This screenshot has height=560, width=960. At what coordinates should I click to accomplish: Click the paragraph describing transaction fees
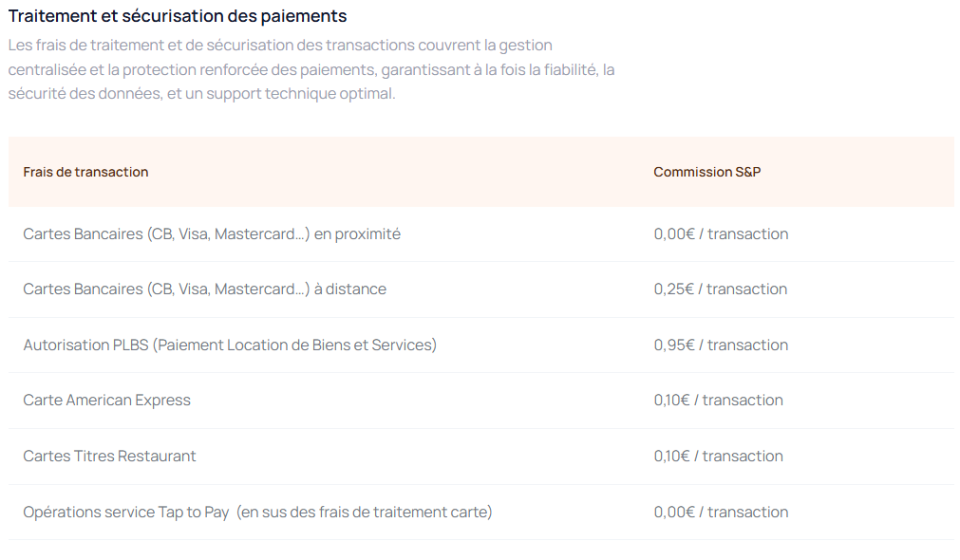pos(311,69)
